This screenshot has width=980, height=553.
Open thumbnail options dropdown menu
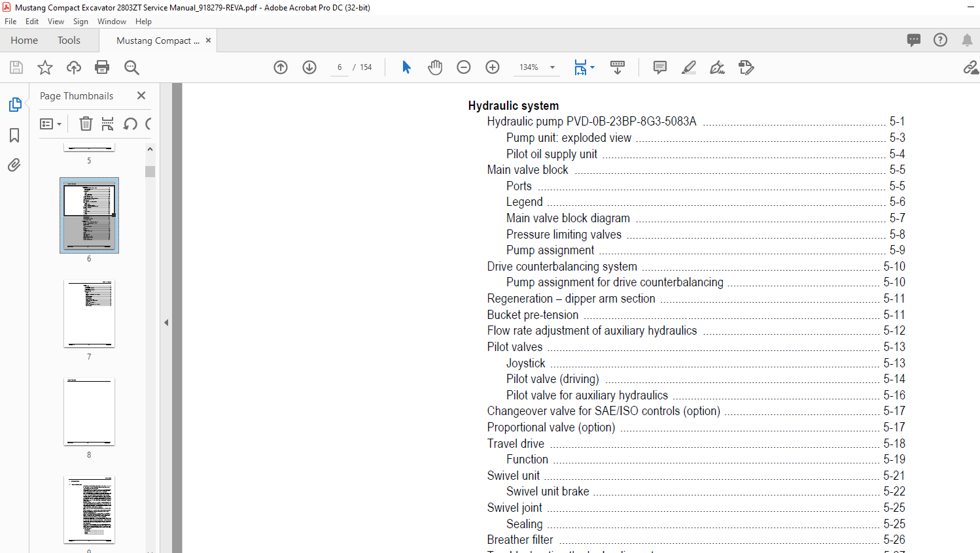coord(50,124)
